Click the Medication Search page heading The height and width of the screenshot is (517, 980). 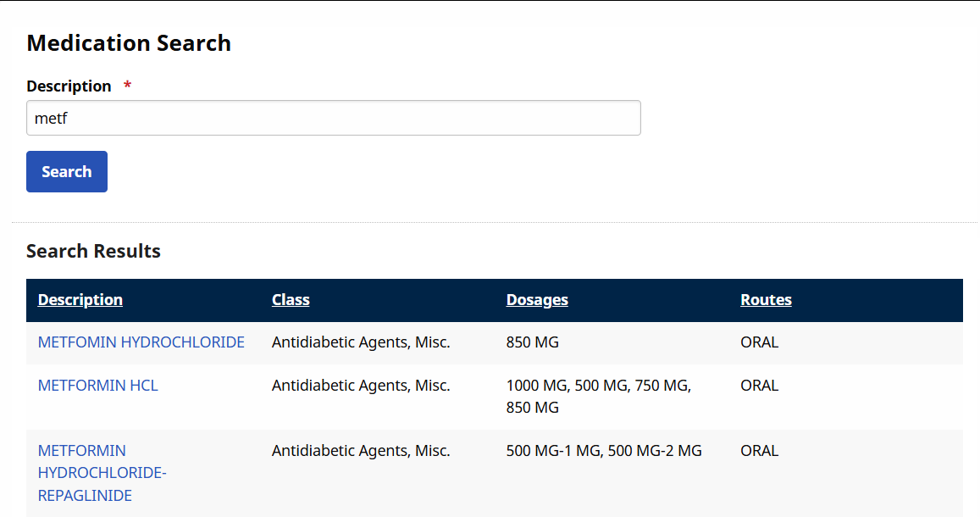point(128,42)
